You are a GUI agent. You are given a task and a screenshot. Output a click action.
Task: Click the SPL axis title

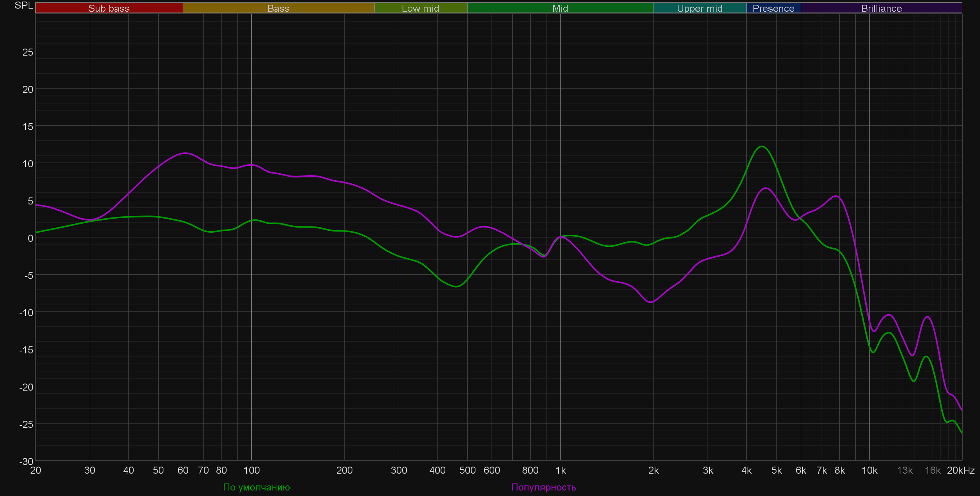(x=24, y=5)
